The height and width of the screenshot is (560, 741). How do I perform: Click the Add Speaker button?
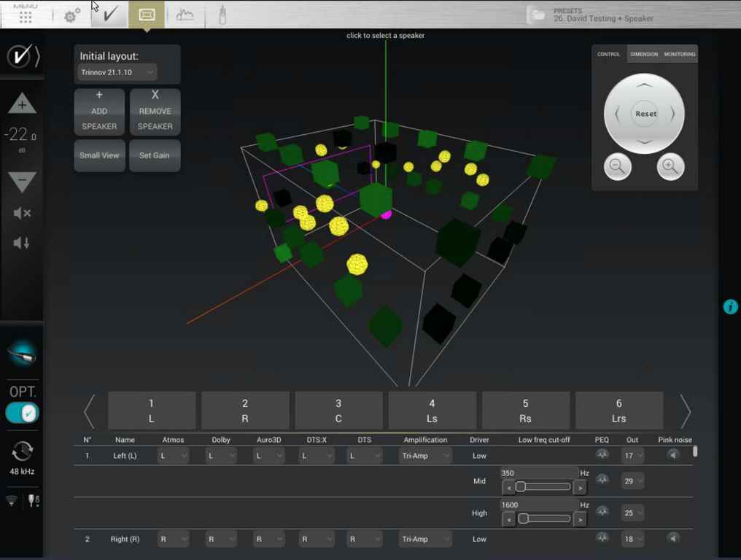99,111
